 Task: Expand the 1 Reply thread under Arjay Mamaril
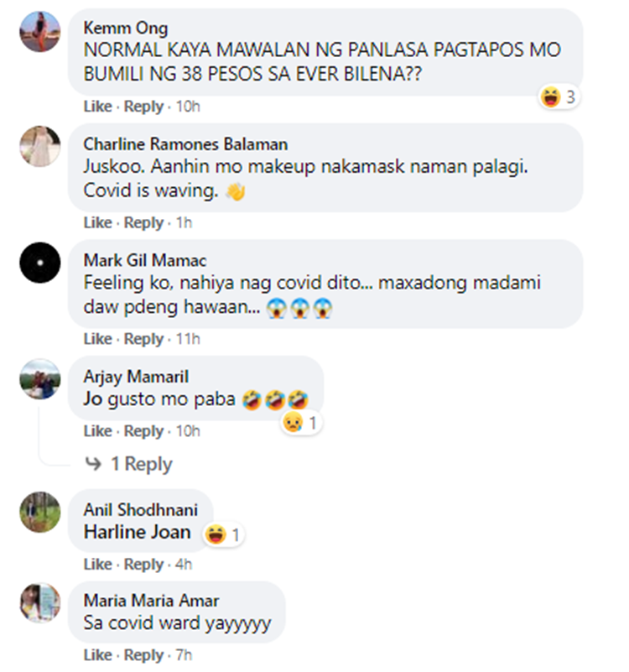tap(142, 464)
